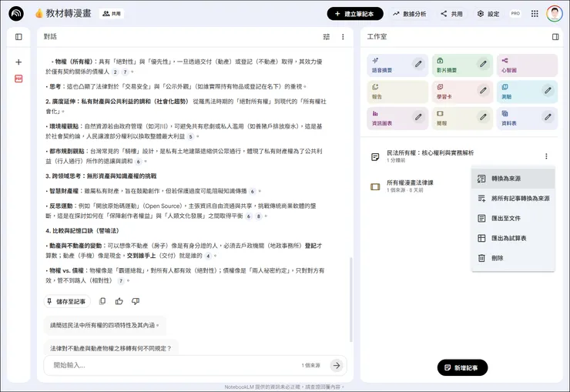Screen dimensions: 570x392
Task: Open the 對話 panel more options menu
Action: click(343, 37)
